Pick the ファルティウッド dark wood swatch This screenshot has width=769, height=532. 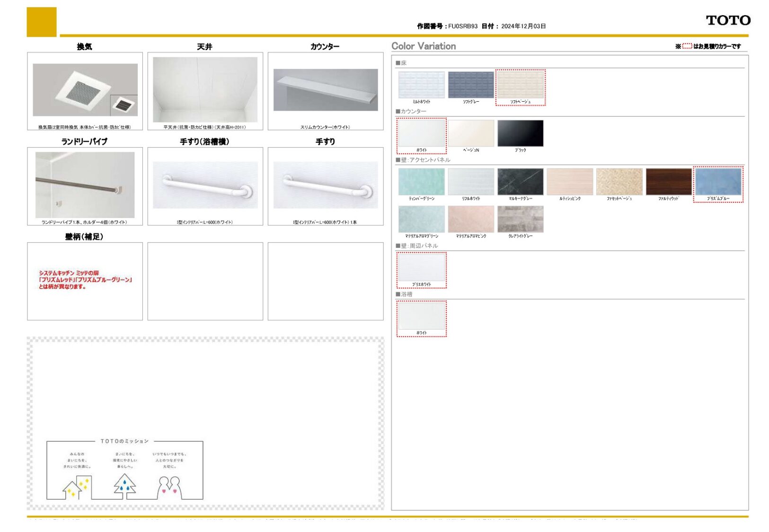point(668,182)
